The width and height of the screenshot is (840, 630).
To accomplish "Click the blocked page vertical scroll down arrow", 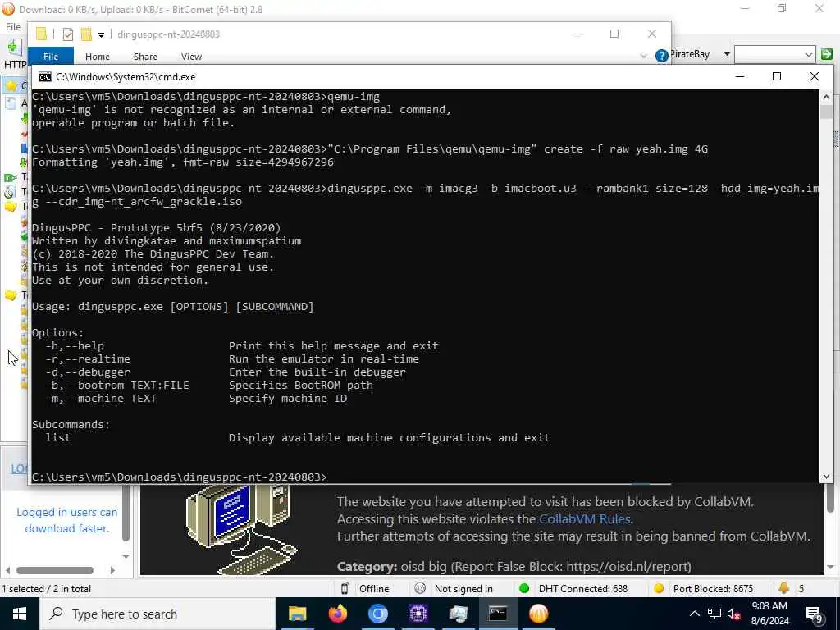I will (830, 567).
